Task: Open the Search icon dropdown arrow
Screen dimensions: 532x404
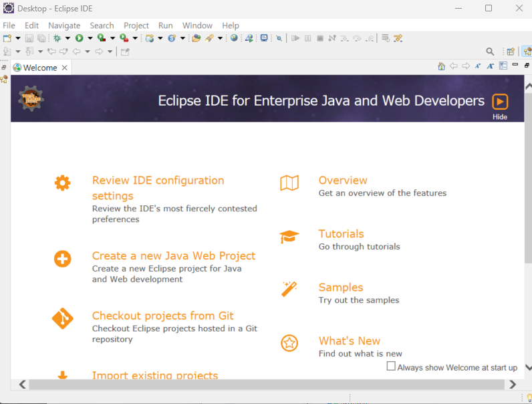Action: (220, 38)
